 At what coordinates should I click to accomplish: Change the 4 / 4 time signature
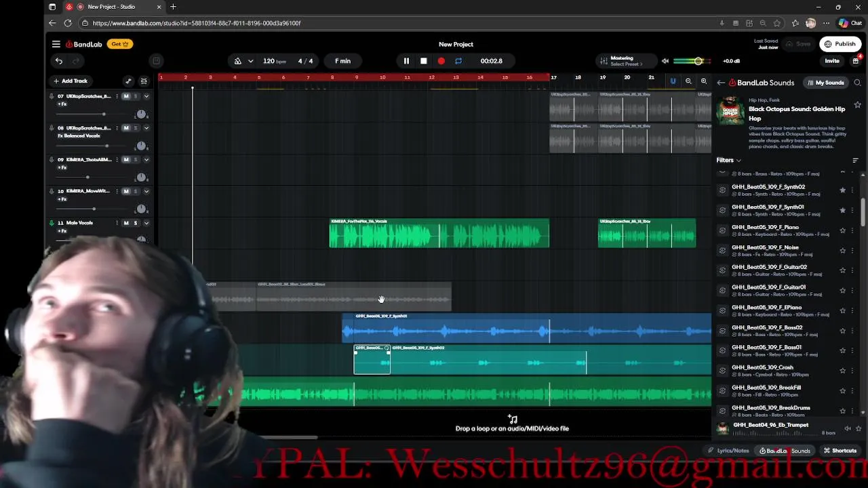[x=306, y=61]
